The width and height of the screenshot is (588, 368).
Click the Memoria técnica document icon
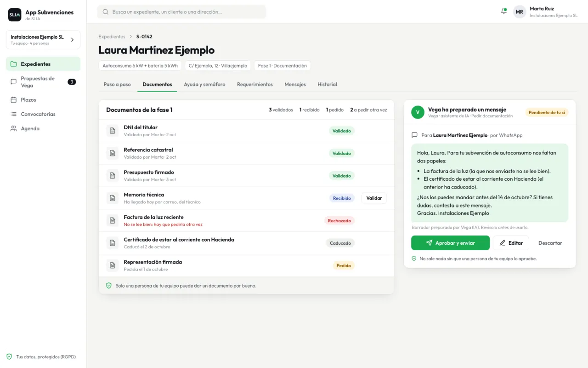[113, 198]
